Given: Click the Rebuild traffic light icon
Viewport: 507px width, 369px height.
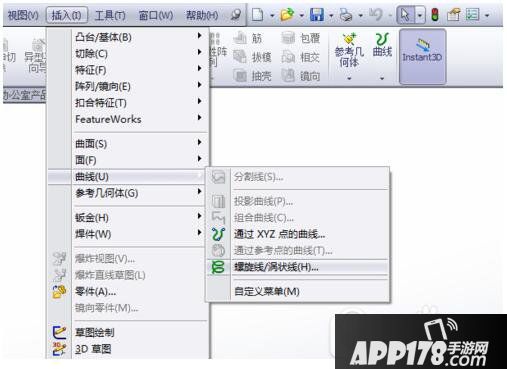Looking at the screenshot, I should point(435,15).
